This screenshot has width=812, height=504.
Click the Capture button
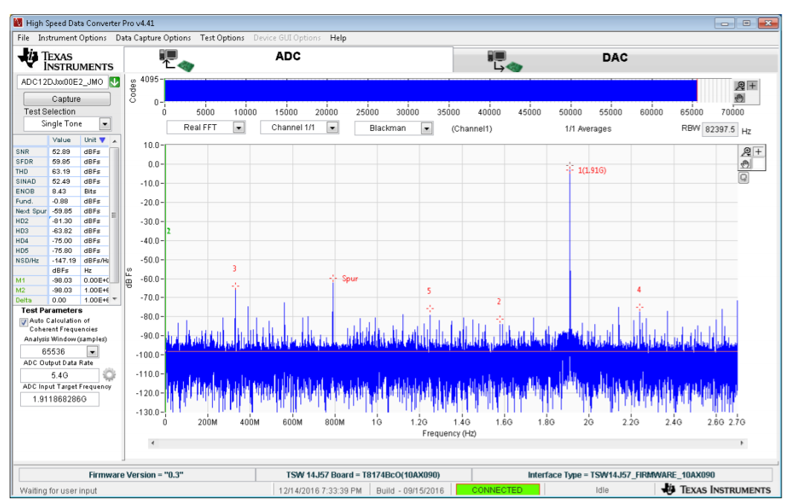pyautogui.click(x=67, y=99)
